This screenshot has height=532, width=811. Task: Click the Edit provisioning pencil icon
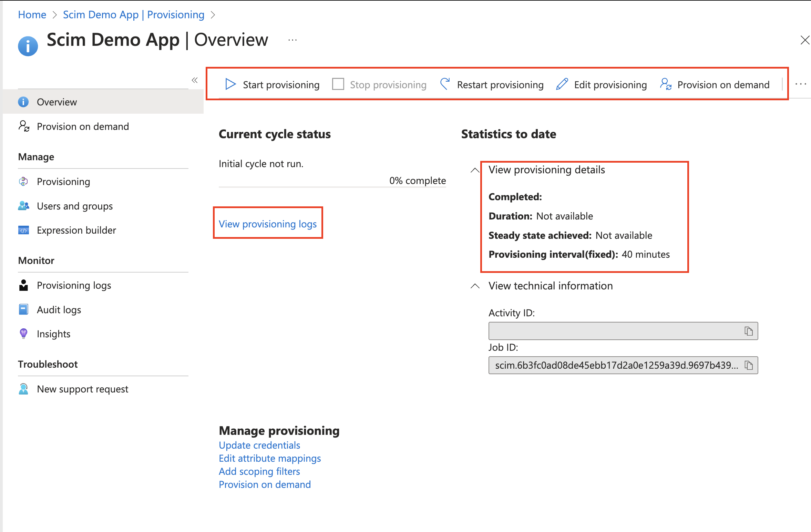pyautogui.click(x=562, y=84)
